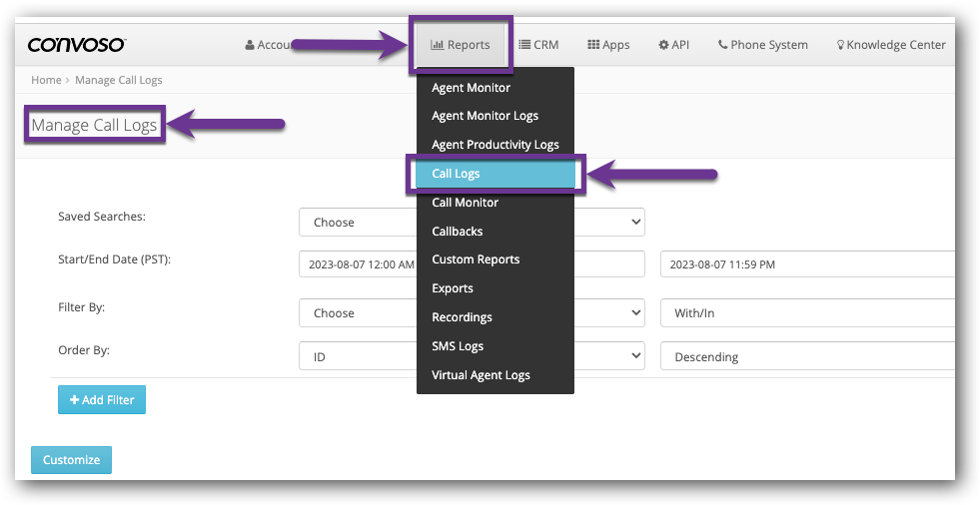Click the API gear icon

(663, 45)
